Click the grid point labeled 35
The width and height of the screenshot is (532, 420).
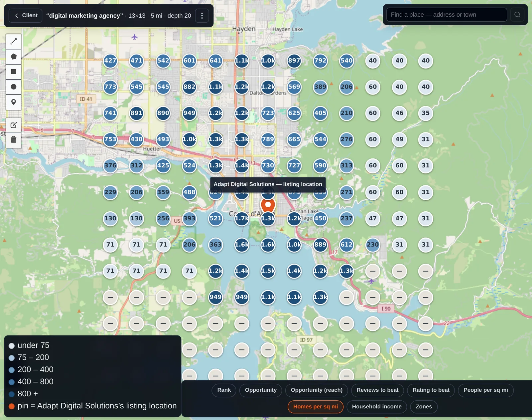pyautogui.click(x=426, y=113)
